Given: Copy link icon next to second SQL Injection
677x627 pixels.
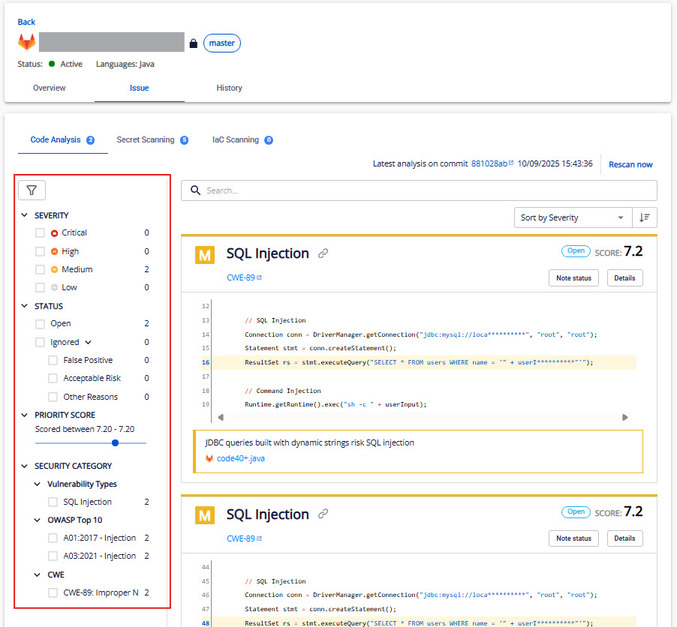Looking at the screenshot, I should point(323,514).
